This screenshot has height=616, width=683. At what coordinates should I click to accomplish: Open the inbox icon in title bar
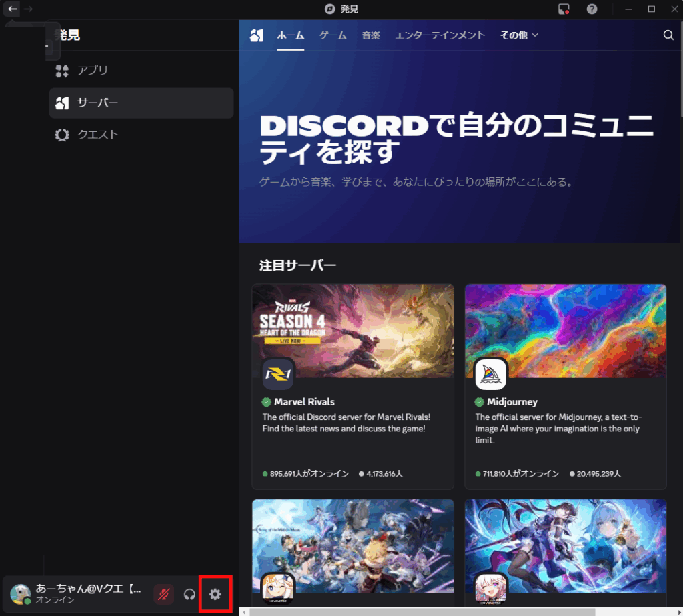564,9
